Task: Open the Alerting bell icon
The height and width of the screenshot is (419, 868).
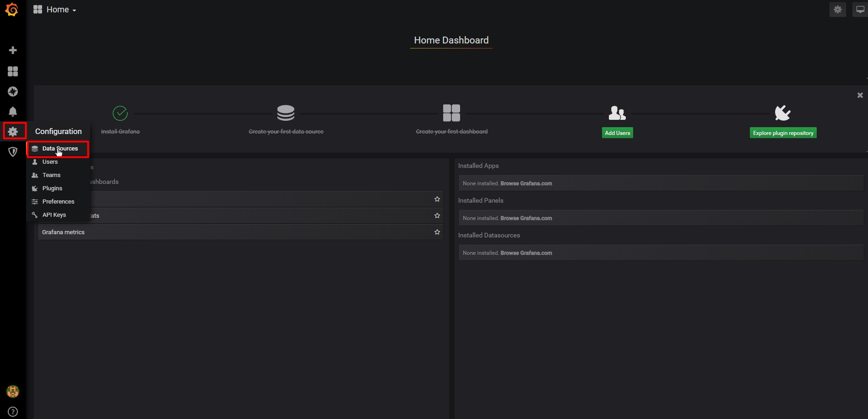Action: pos(13,112)
